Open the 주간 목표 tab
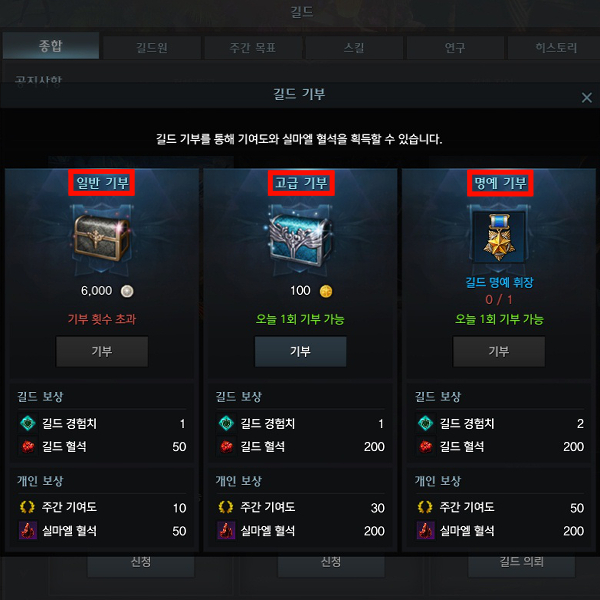The height and width of the screenshot is (600, 600). 253,47
